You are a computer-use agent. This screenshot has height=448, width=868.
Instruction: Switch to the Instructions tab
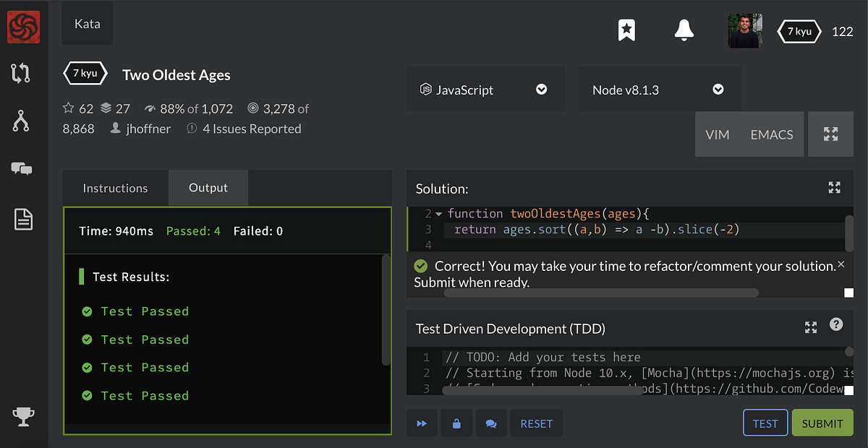click(116, 188)
